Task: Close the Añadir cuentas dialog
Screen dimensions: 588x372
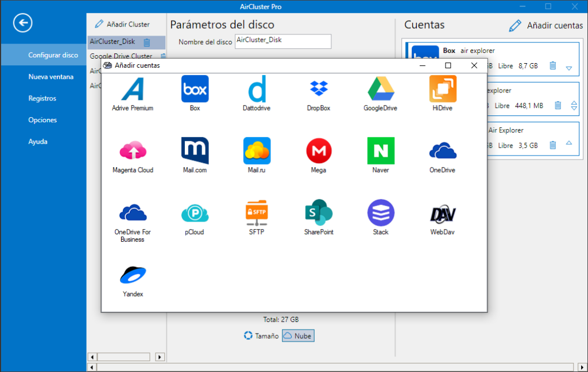Action: coord(474,65)
